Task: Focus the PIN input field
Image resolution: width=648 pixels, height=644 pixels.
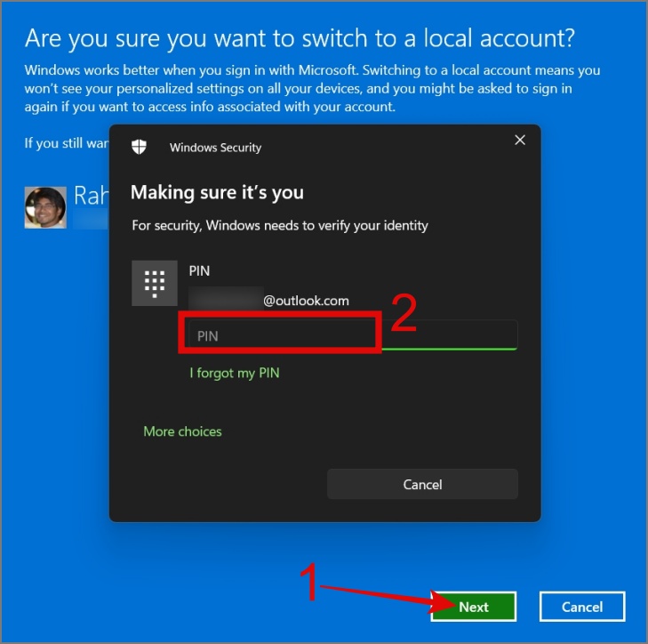Action: pos(353,335)
